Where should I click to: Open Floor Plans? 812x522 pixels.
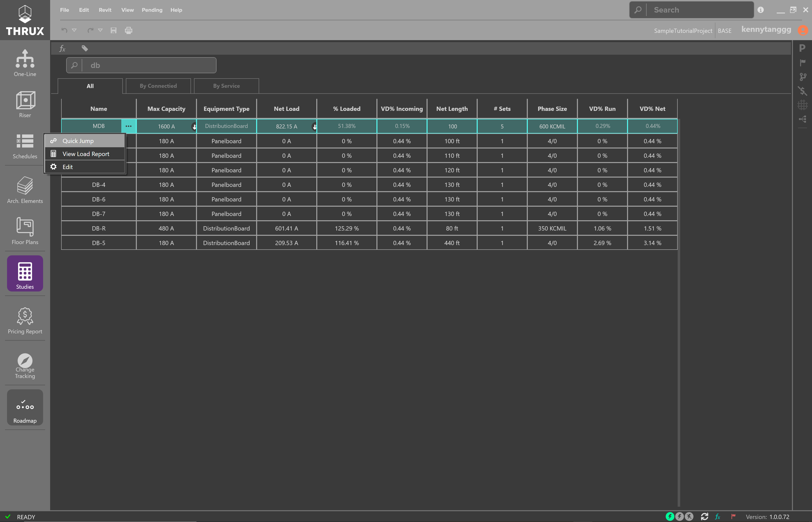click(25, 231)
